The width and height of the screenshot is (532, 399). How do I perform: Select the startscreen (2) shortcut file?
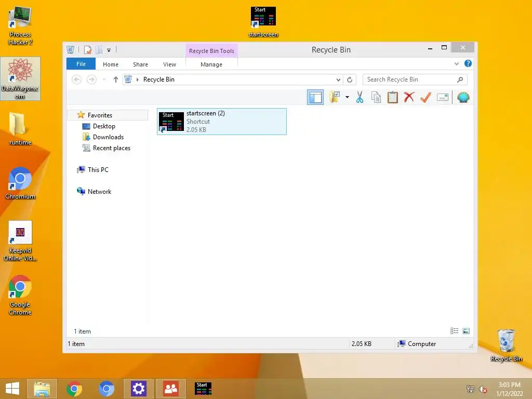pos(221,122)
